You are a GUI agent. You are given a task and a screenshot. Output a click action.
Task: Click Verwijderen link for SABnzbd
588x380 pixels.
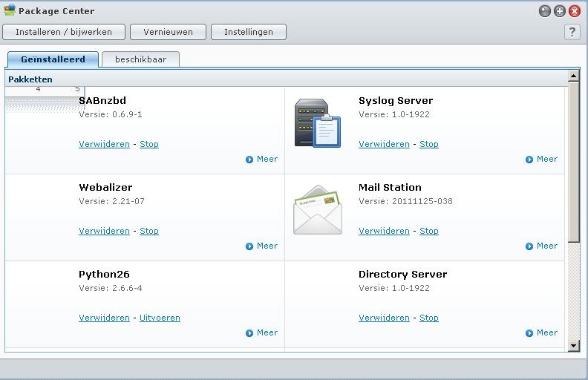pyautogui.click(x=104, y=144)
